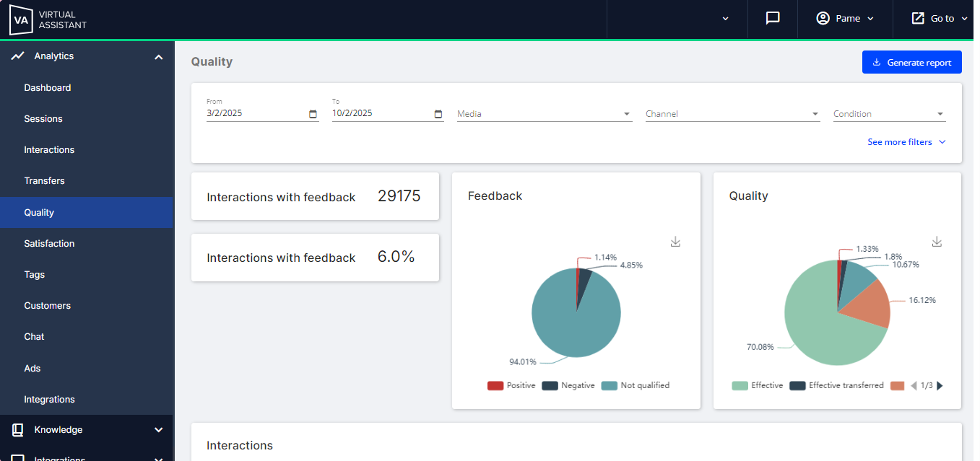980x461 pixels.
Task: Expand See more filters link
Action: click(x=906, y=142)
